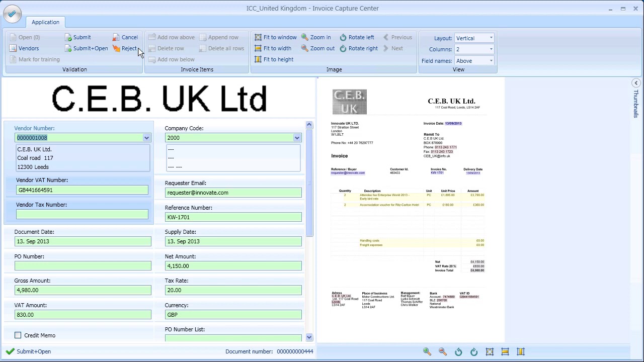This screenshot has height=362, width=644.
Task: Click the form scrollbar up arrow
Action: 309,125
